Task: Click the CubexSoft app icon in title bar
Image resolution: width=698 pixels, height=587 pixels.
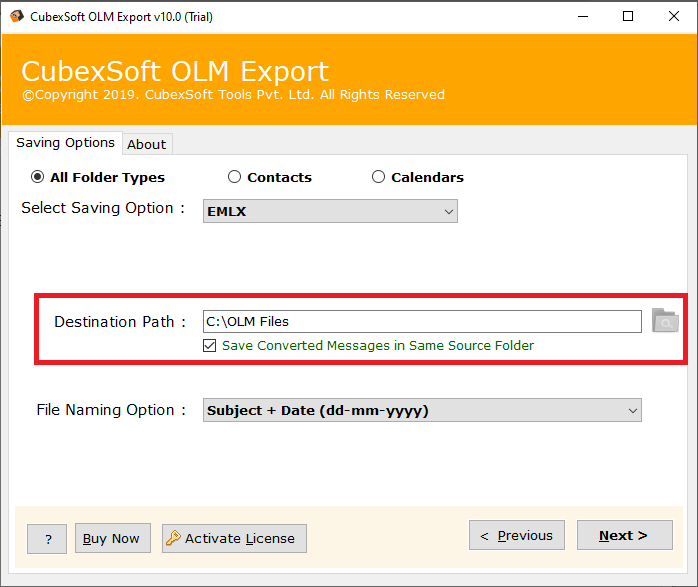Action: coord(16,16)
